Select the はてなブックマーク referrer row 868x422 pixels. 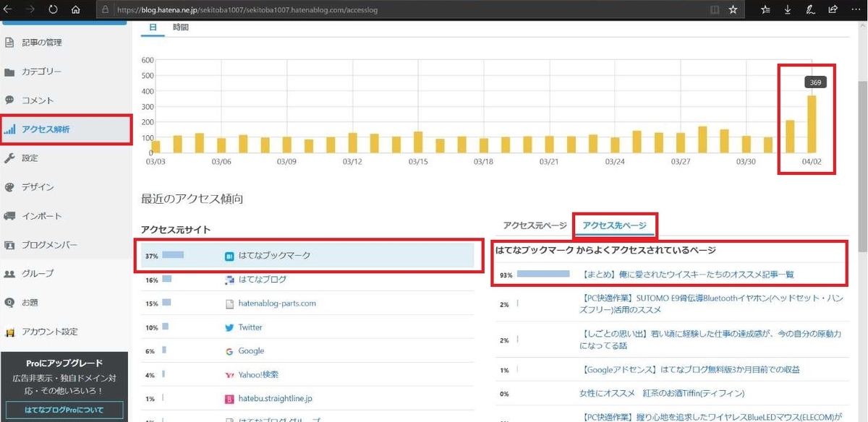307,256
